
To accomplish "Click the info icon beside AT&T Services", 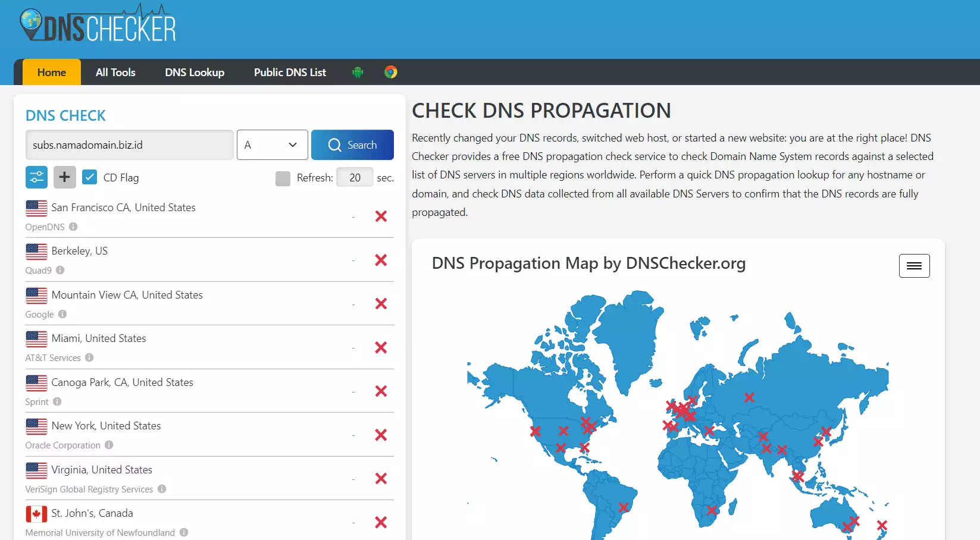I will pos(89,357).
